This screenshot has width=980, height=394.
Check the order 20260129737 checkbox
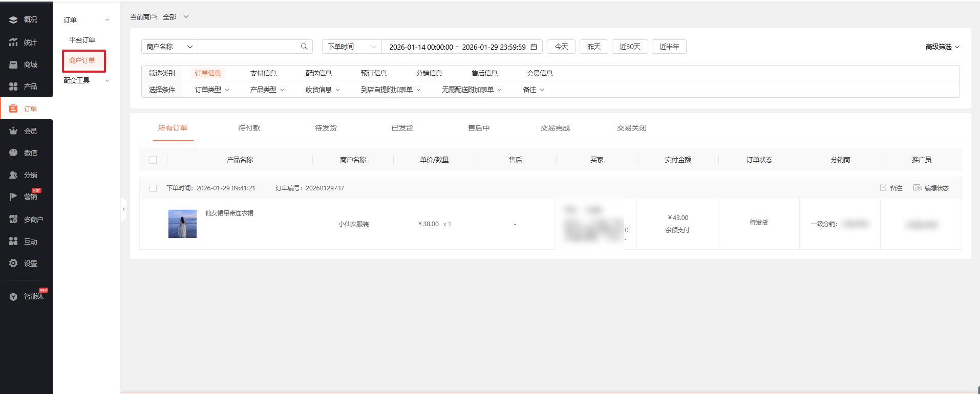153,188
